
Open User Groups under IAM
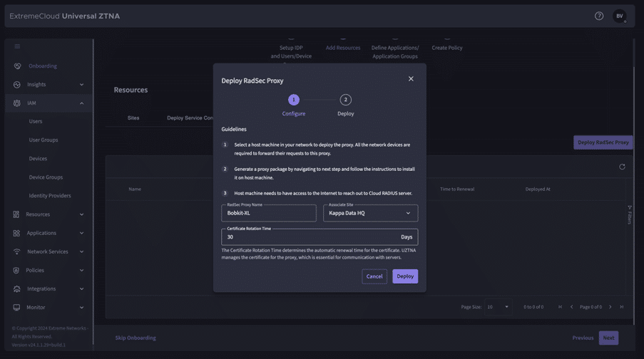[x=43, y=140]
